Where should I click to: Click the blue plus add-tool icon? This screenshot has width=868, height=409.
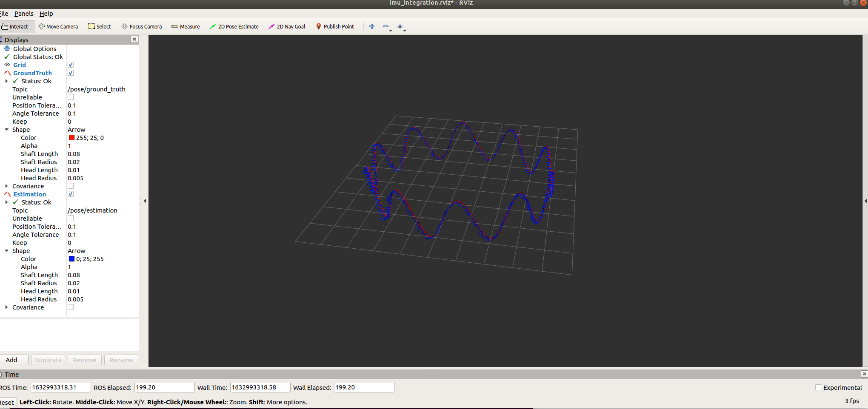point(372,26)
